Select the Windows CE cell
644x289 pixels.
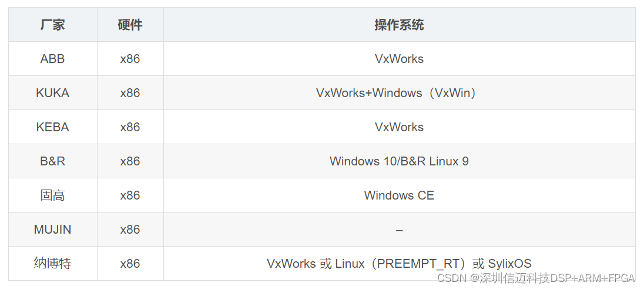coord(399,195)
